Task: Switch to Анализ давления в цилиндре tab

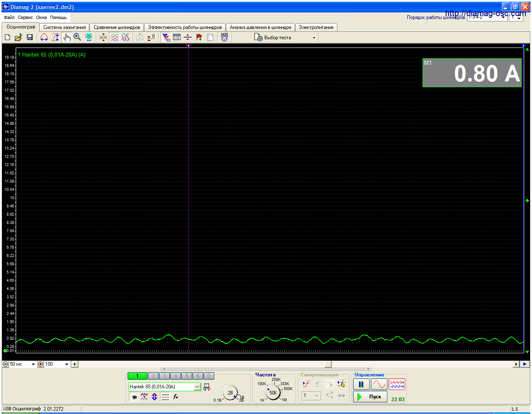Action: (x=261, y=27)
